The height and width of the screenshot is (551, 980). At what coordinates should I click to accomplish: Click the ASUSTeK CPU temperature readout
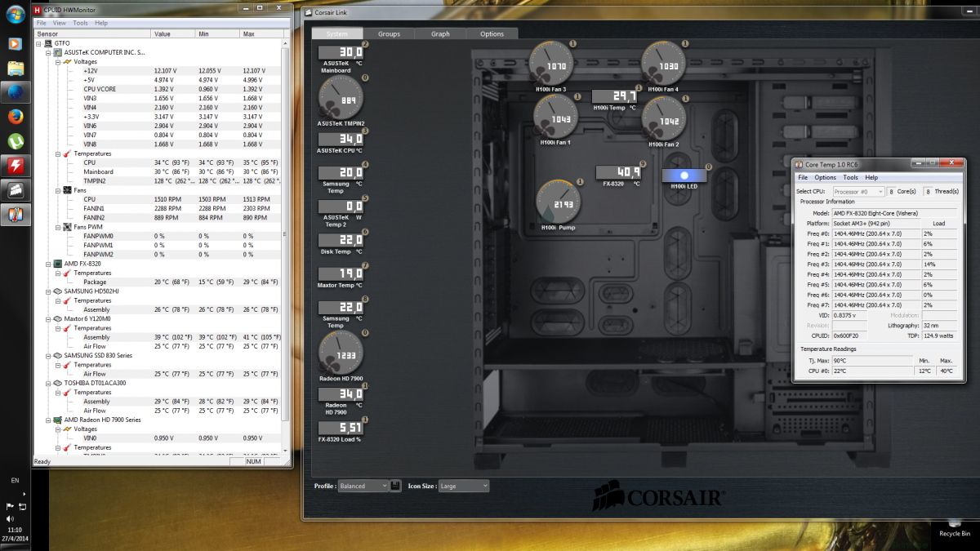click(x=341, y=138)
